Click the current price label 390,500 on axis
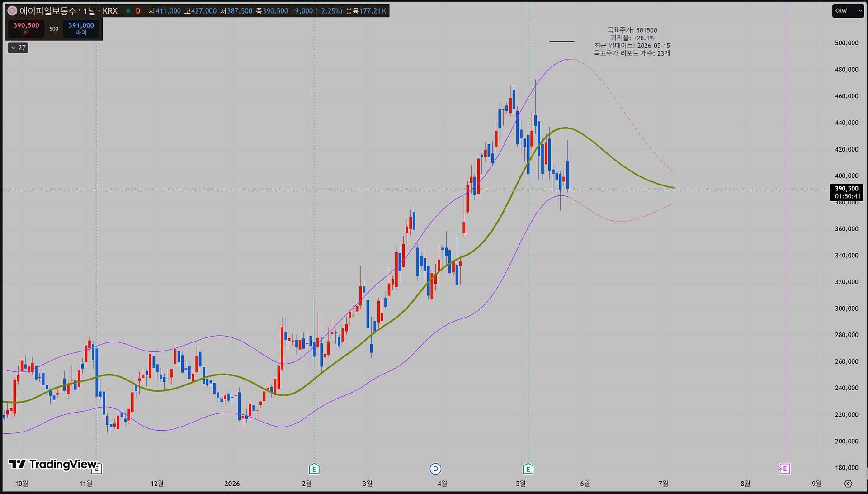 (847, 189)
